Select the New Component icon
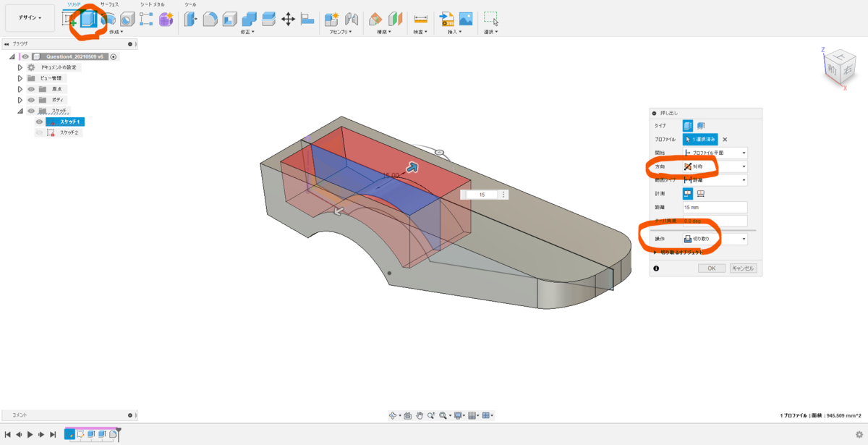 (x=332, y=20)
